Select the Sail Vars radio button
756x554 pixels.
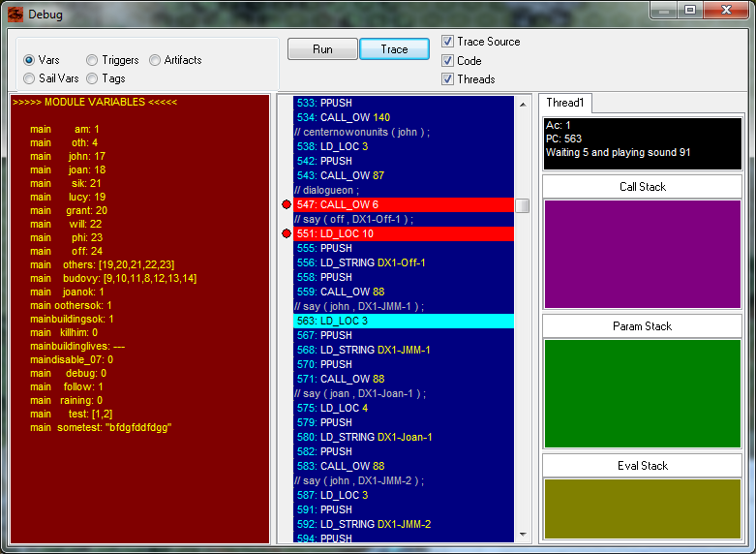coord(29,78)
